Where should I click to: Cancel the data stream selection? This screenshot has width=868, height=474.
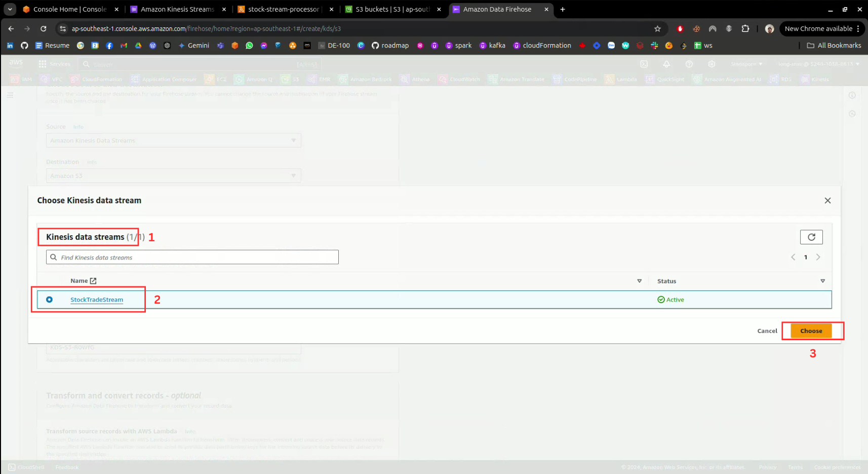click(767, 331)
